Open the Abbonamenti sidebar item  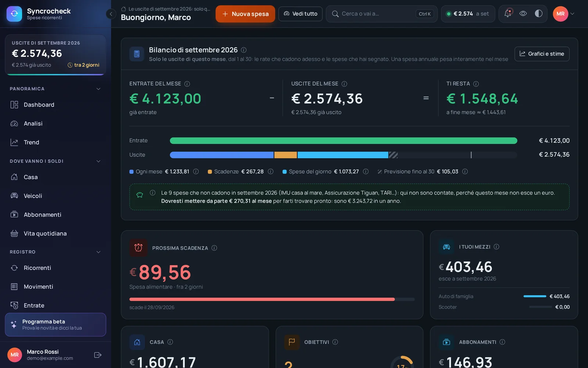[x=55, y=215]
